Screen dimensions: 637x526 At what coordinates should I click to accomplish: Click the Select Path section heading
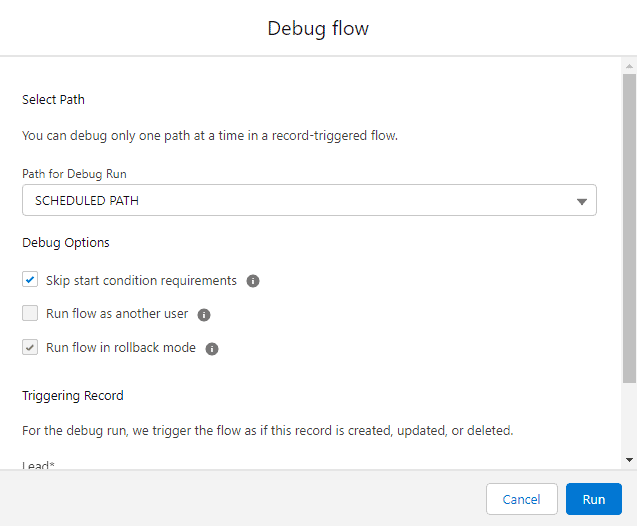56,100
